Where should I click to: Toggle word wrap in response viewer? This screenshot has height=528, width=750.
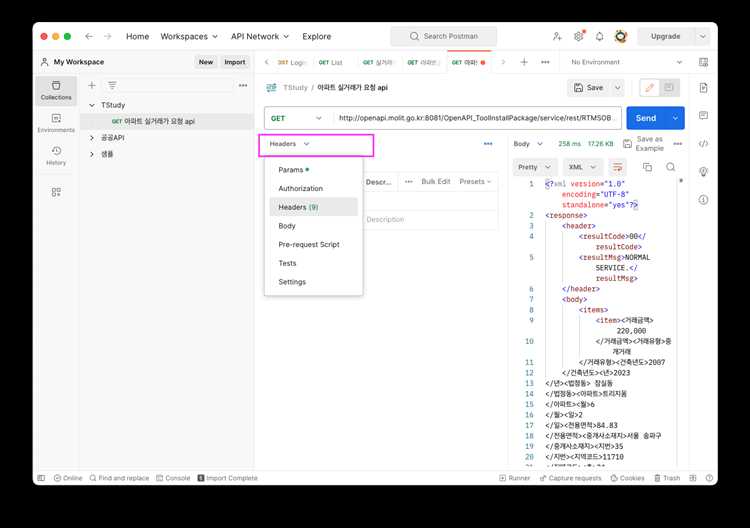click(x=618, y=167)
